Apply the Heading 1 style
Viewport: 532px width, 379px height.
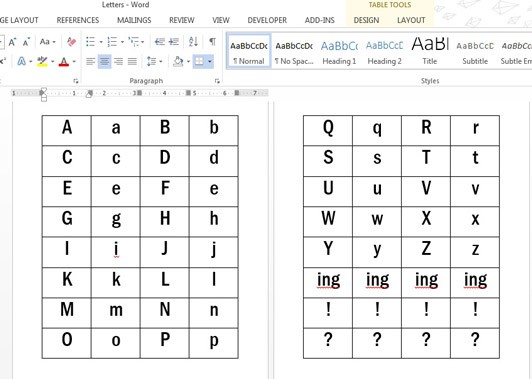pyautogui.click(x=339, y=51)
